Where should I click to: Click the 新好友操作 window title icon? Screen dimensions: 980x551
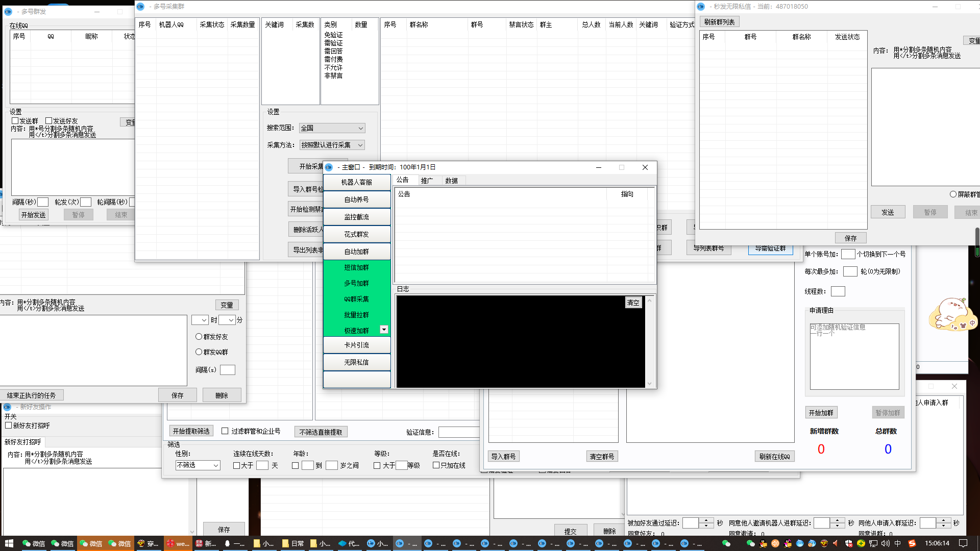[x=7, y=407]
